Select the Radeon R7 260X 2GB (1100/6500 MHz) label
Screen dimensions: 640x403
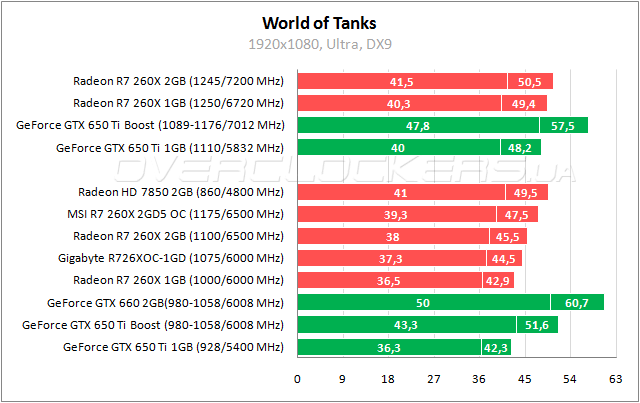point(178,236)
